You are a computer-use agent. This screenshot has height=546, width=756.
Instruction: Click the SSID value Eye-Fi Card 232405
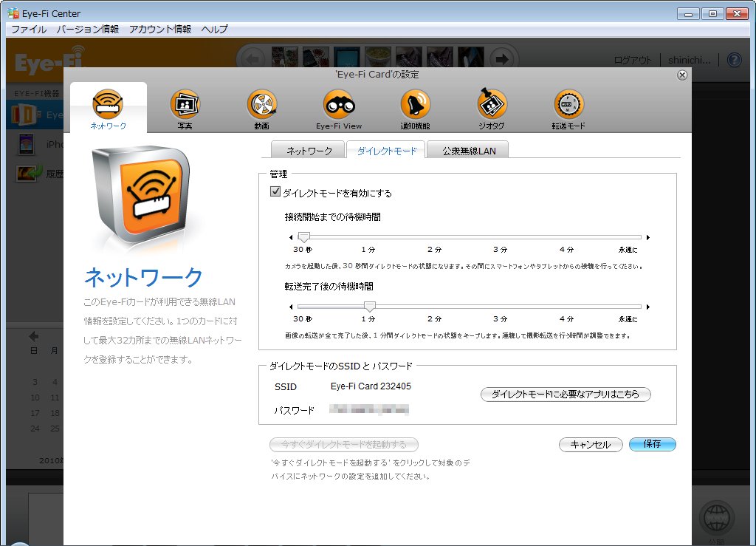pos(371,386)
